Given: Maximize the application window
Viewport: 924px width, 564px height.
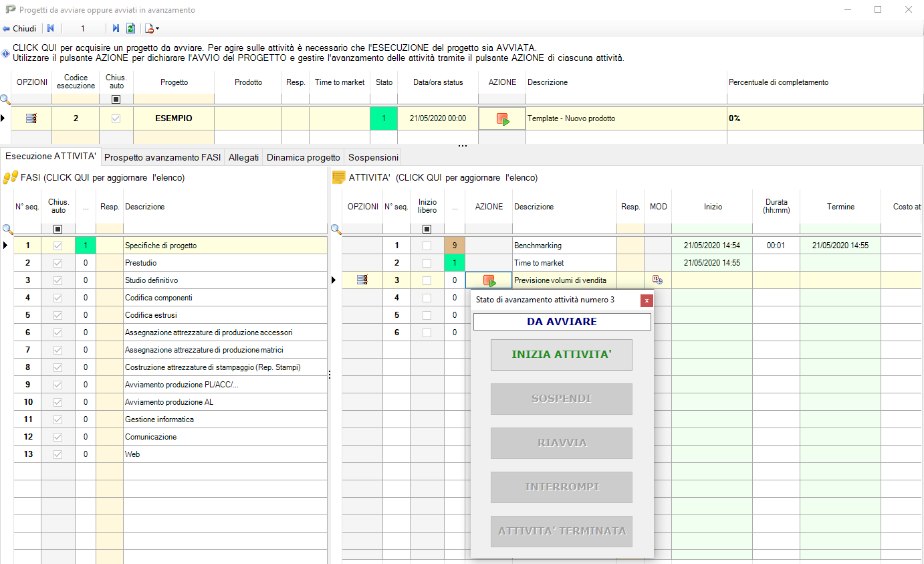Looking at the screenshot, I should [x=878, y=9].
